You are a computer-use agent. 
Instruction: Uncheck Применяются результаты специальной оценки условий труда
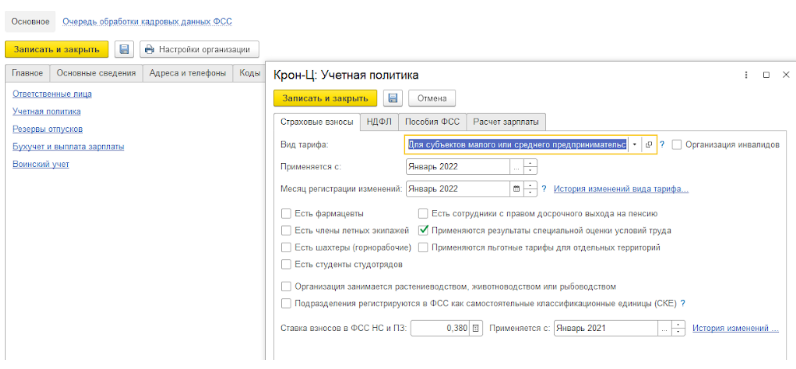[x=422, y=230]
